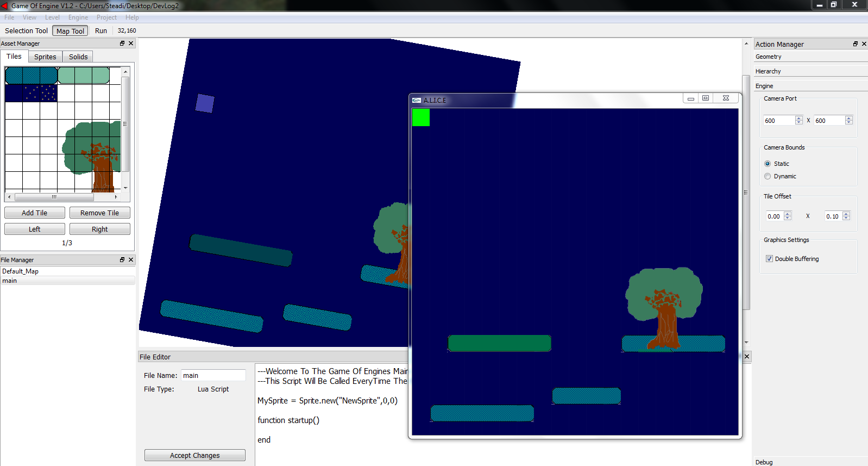This screenshot has height=466, width=868.
Task: Click the purple square on the map
Action: pyautogui.click(x=205, y=103)
